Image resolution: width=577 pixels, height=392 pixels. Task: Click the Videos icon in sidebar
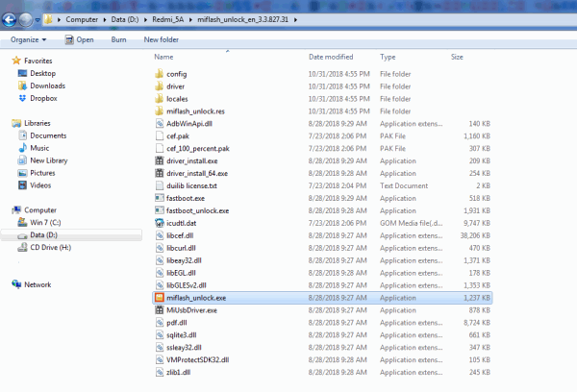(x=22, y=185)
